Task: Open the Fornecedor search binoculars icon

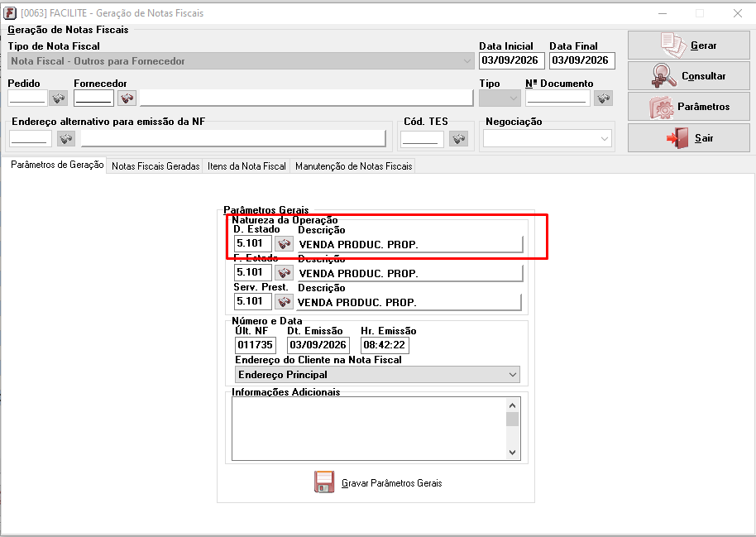Action: click(x=127, y=98)
